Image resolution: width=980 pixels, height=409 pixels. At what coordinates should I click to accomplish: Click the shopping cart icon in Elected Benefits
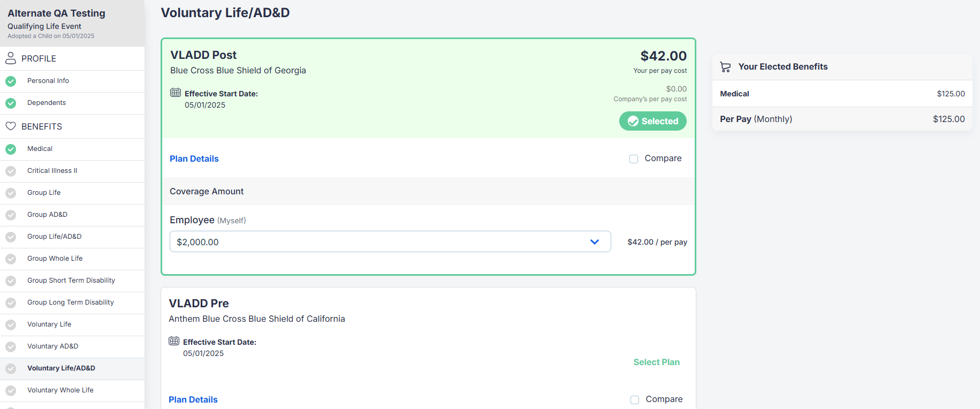(x=725, y=67)
